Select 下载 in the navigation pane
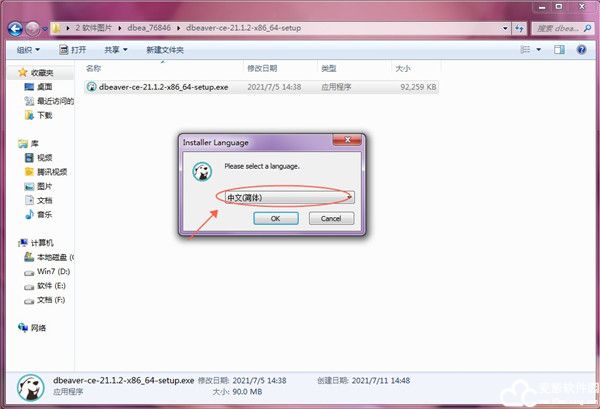Screen dimensions: 600x409 coord(39,115)
